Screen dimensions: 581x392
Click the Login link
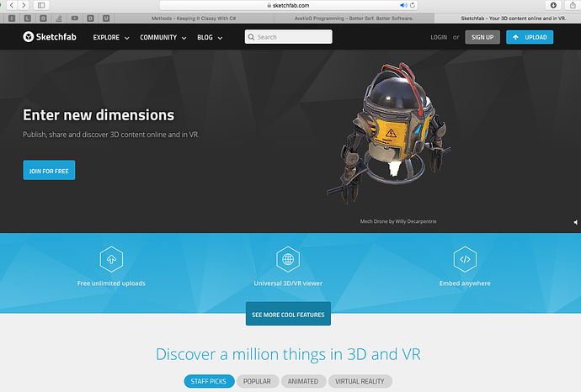coord(439,37)
